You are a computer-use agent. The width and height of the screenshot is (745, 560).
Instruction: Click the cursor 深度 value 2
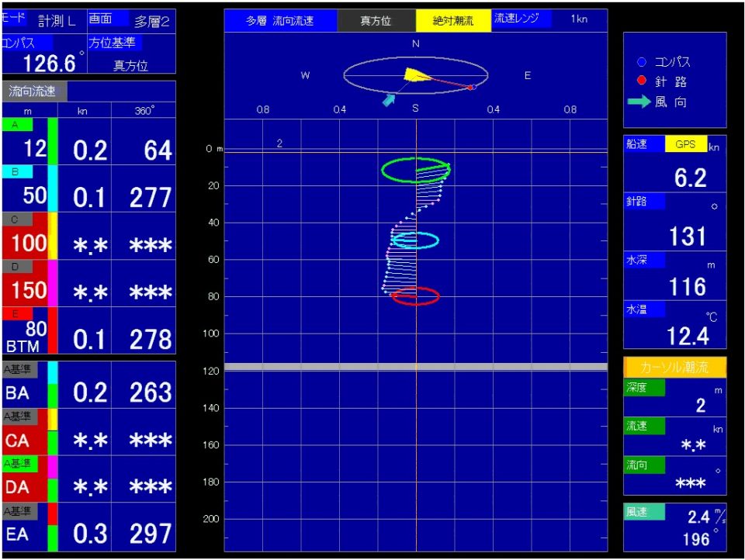pos(701,405)
